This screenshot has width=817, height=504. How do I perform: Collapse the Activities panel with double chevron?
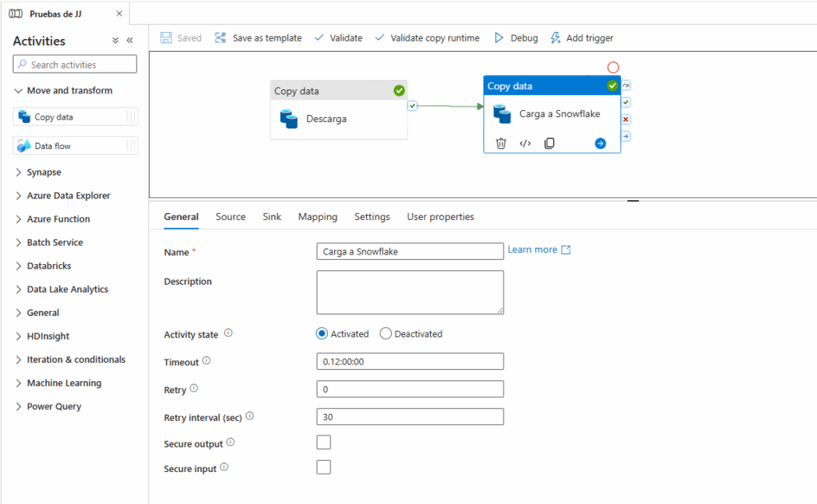click(x=130, y=41)
